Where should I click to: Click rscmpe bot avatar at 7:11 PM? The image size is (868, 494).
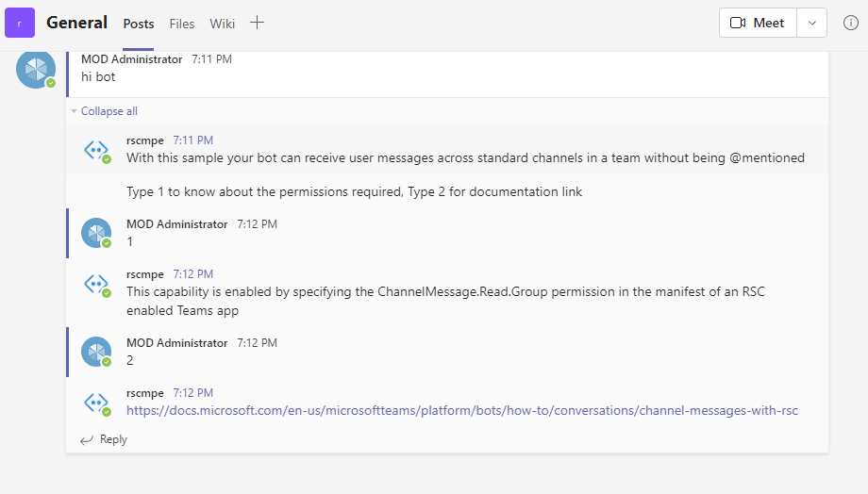point(97,150)
